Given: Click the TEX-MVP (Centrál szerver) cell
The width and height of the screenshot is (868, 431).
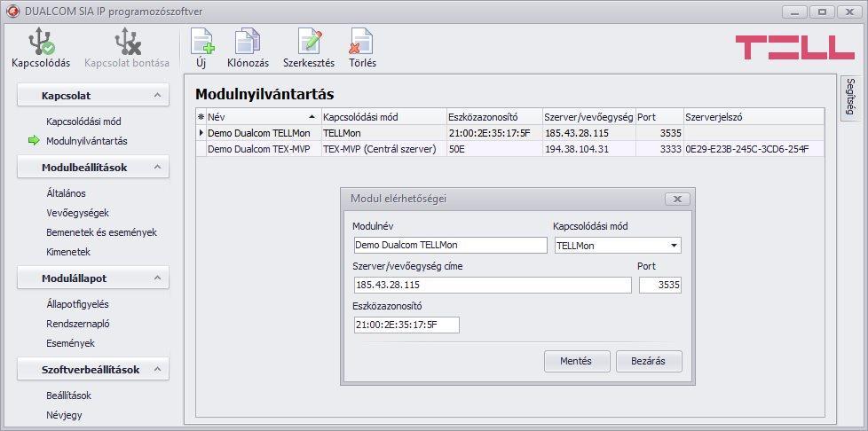Looking at the screenshot, I should pyautogui.click(x=384, y=149).
